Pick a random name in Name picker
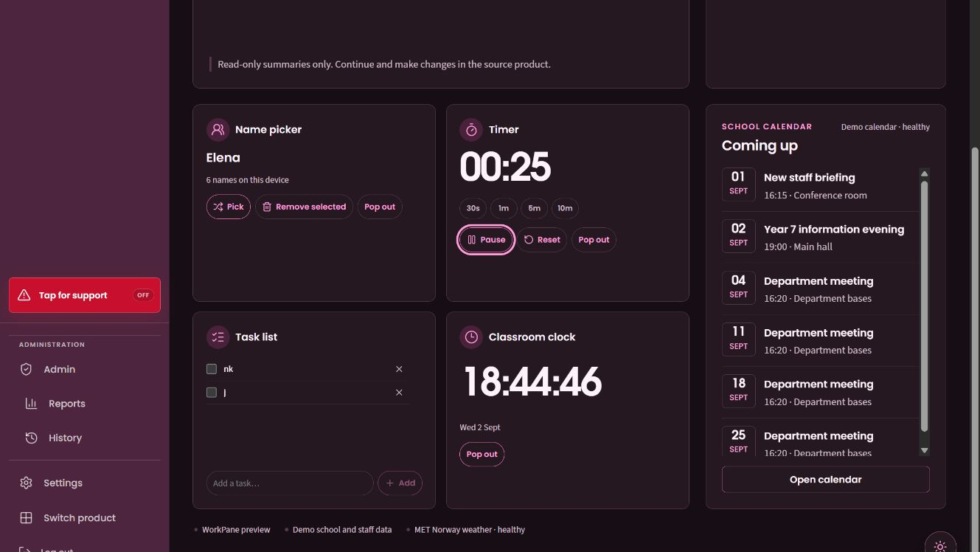This screenshot has width=980, height=552. [229, 207]
